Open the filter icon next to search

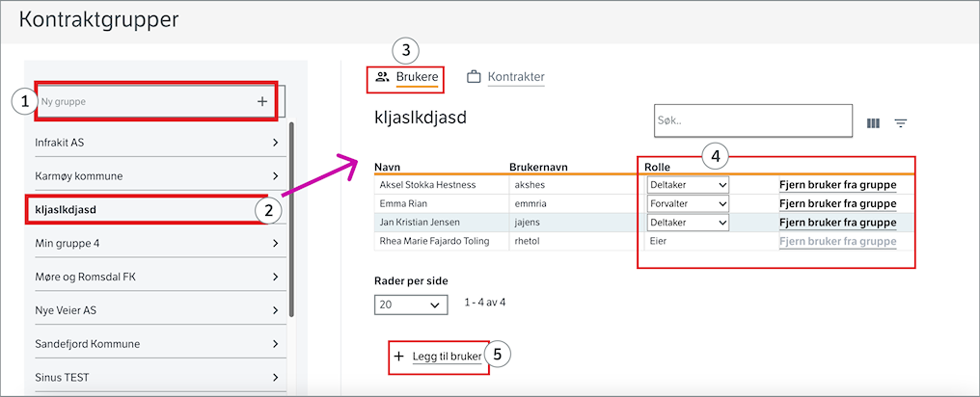tap(900, 123)
